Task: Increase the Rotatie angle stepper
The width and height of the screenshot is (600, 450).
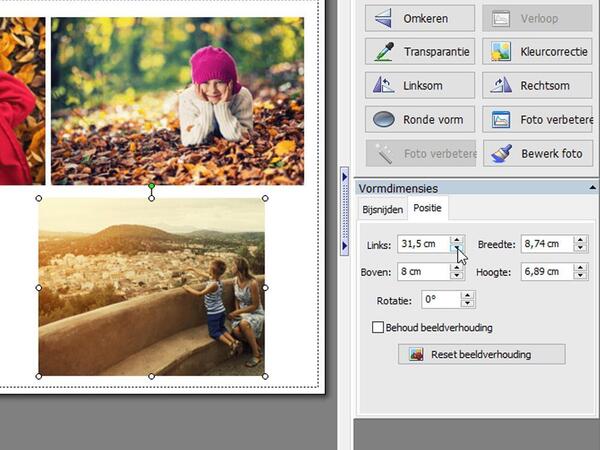Action: [467, 295]
